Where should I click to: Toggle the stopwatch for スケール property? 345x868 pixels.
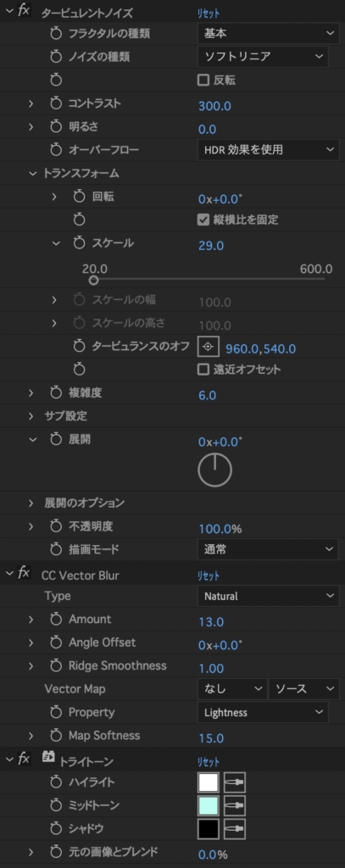[x=79, y=243]
